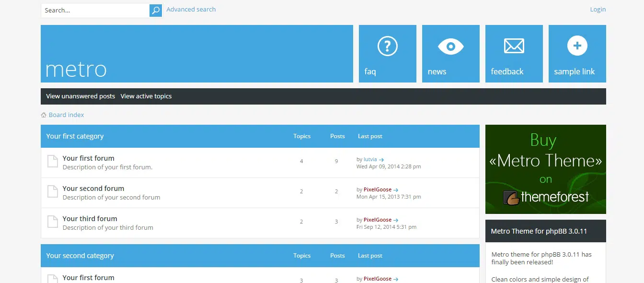The image size is (644, 283).
Task: Click the Buy Metro Theme banner
Action: 545,169
